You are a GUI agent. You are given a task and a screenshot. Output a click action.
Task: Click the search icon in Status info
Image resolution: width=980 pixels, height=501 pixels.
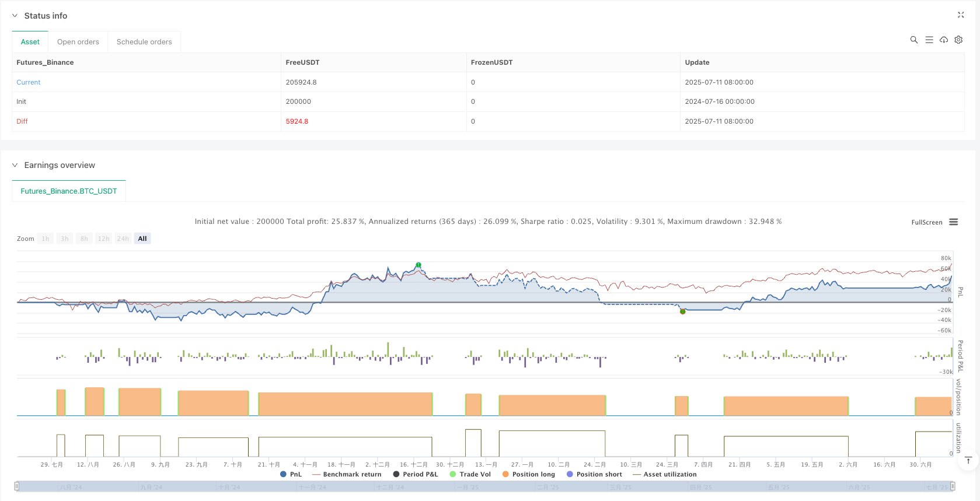click(913, 40)
